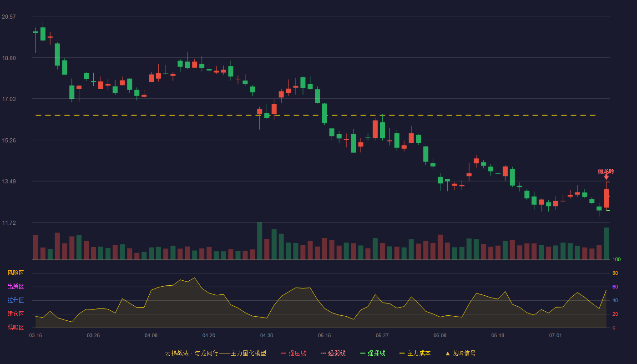Screen dimensions: 637x364
Task: Click the 云梯战法 主力量化模型 legend title
Action: 216,353
